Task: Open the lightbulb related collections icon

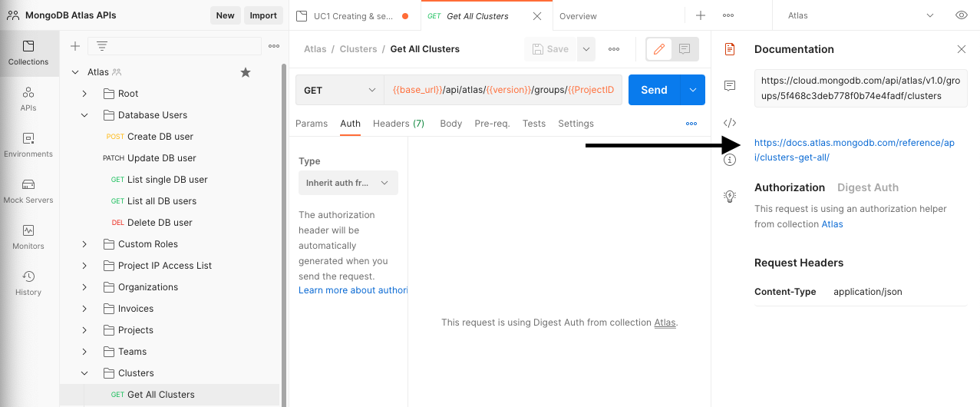Action: coord(730,197)
